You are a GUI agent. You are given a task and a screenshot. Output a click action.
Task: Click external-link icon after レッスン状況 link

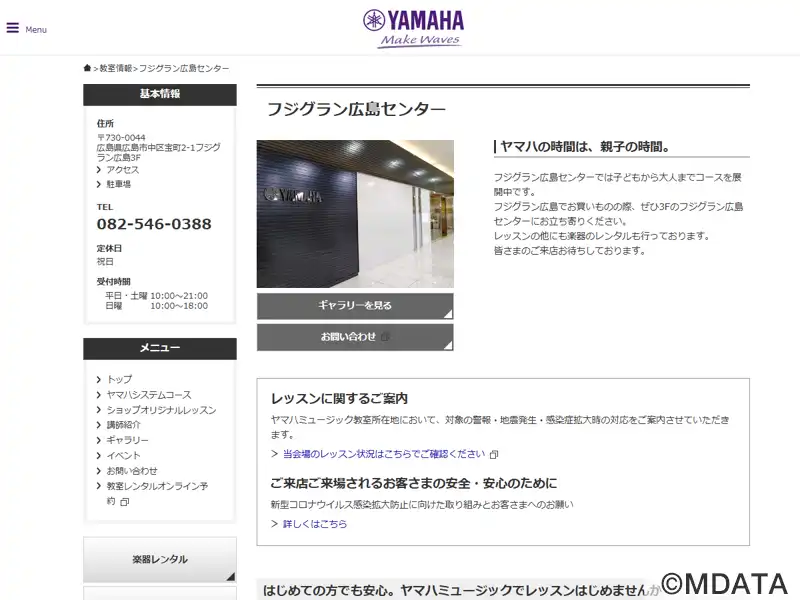coord(494,454)
